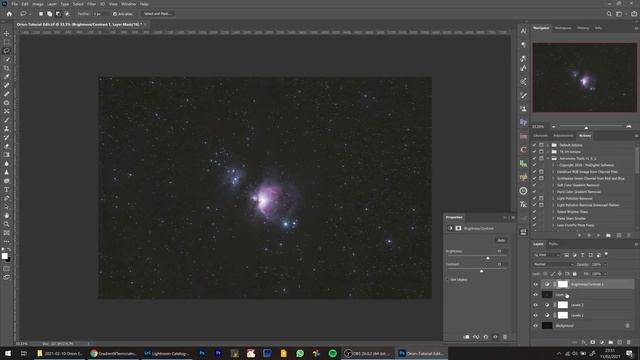Open Lasso tool preset picker arrow

click(x=30, y=14)
